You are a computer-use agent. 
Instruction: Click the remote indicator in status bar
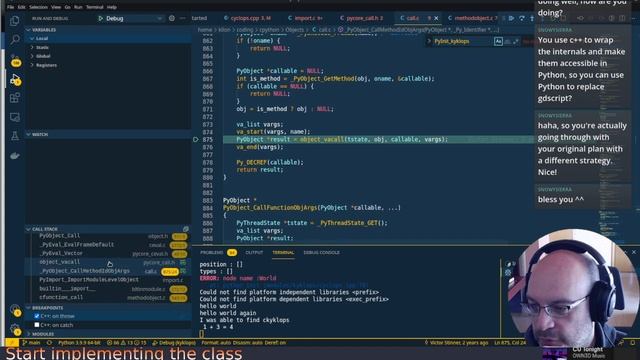coord(12,342)
